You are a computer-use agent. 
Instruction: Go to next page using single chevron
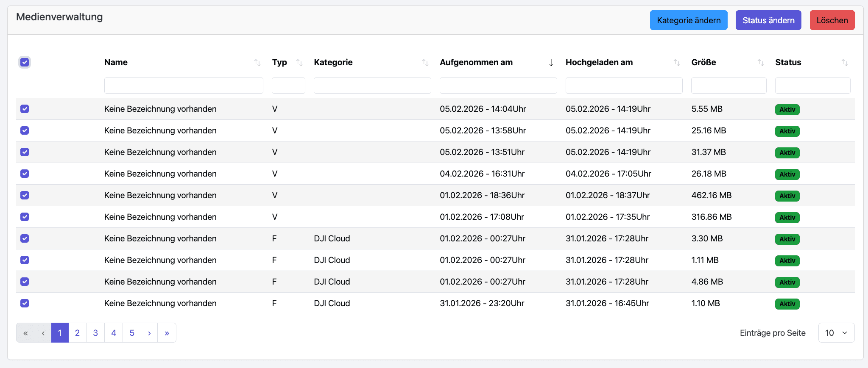point(149,333)
